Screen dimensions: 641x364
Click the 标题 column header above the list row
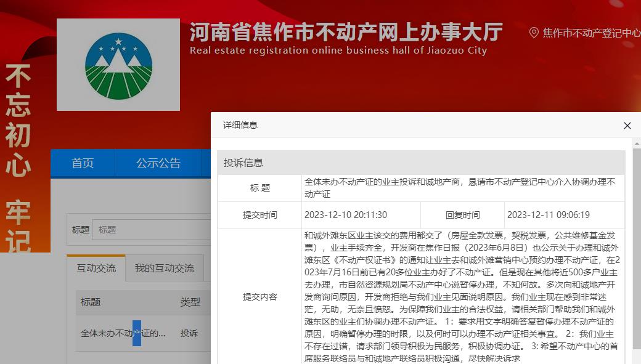pyautogui.click(x=91, y=302)
